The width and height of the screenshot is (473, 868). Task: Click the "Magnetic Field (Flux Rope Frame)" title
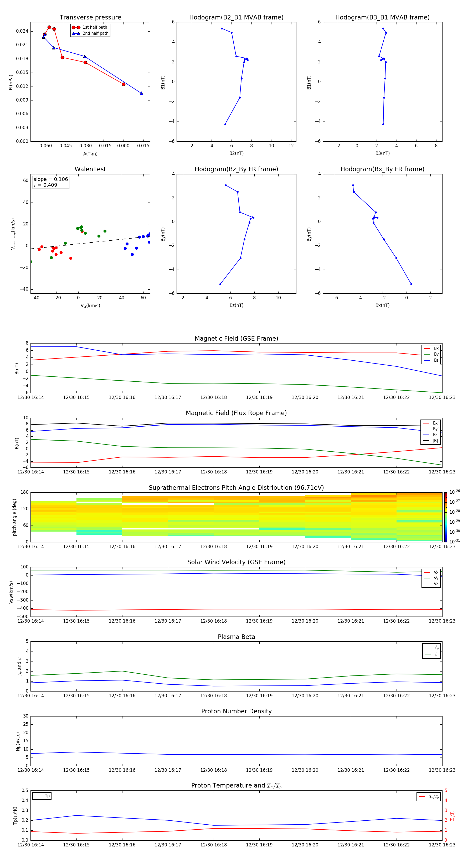(236, 413)
